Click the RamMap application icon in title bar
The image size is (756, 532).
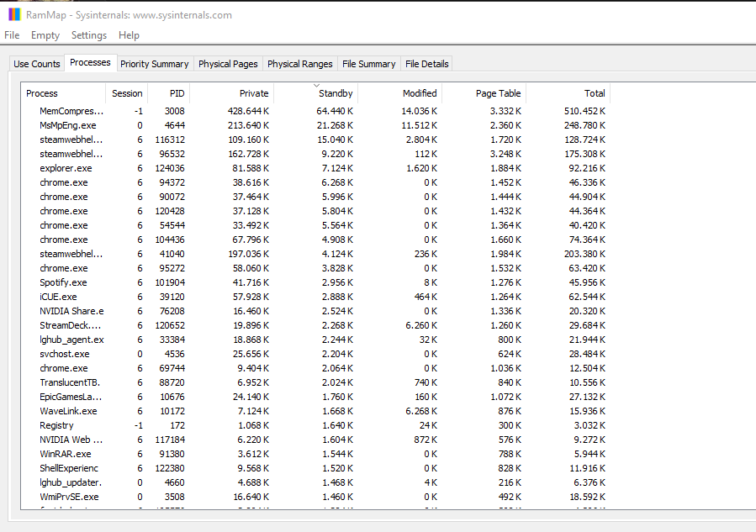click(x=14, y=14)
